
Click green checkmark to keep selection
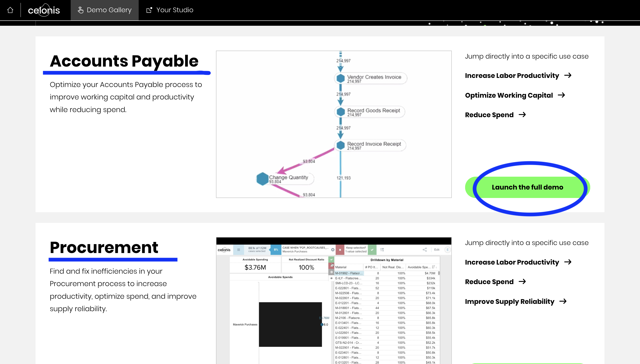click(372, 249)
